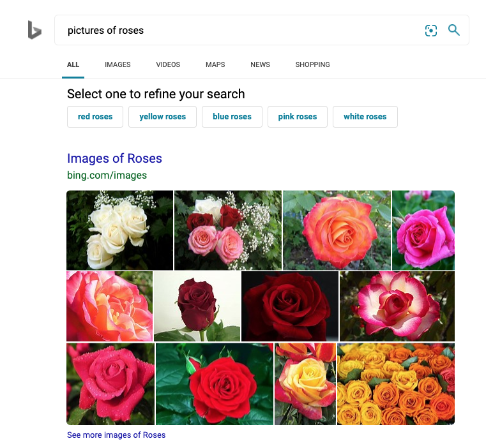Click the Bing logo icon

34,30
